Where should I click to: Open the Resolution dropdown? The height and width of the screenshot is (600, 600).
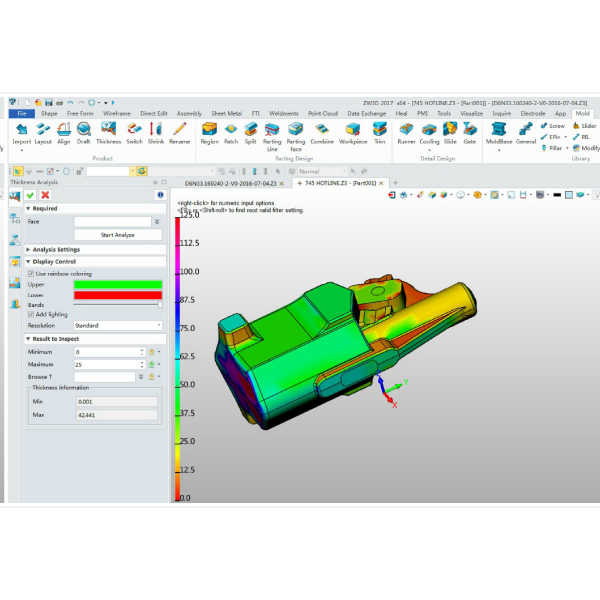(117, 325)
